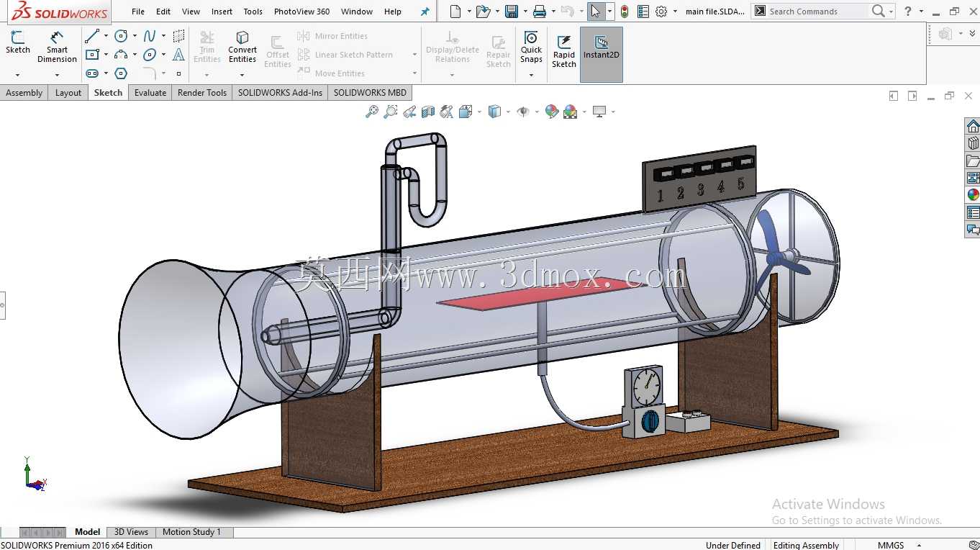Click Apply Scene icon
This screenshot has width=980, height=550.
(x=571, y=112)
